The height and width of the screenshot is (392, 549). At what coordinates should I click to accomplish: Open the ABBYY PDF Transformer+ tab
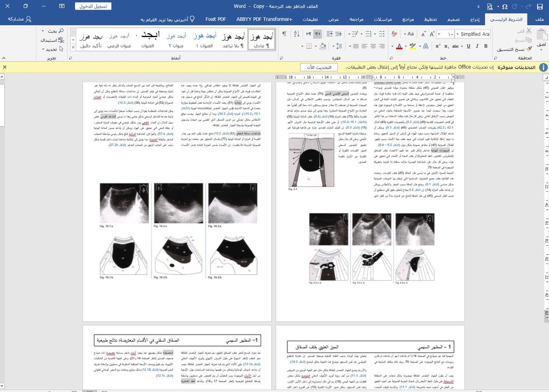264,19
